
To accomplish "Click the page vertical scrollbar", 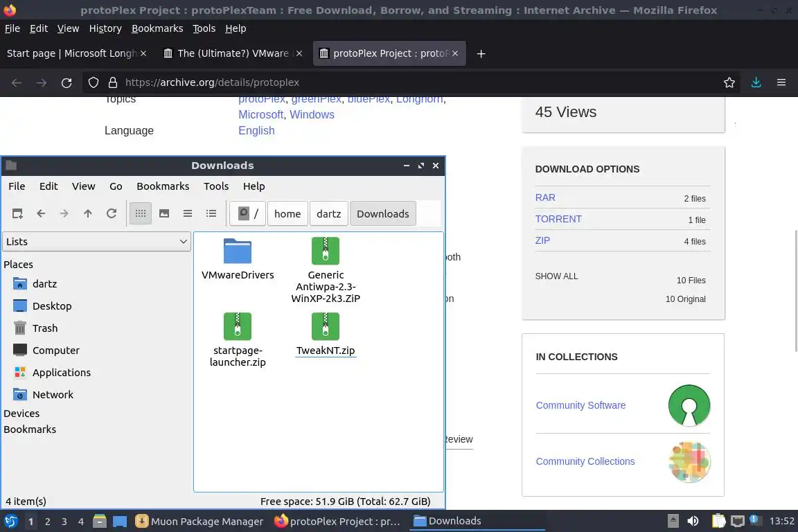I will (795, 290).
